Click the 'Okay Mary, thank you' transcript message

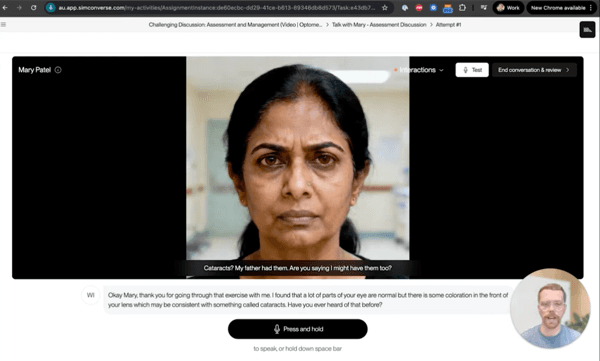pyautogui.click(x=308, y=300)
